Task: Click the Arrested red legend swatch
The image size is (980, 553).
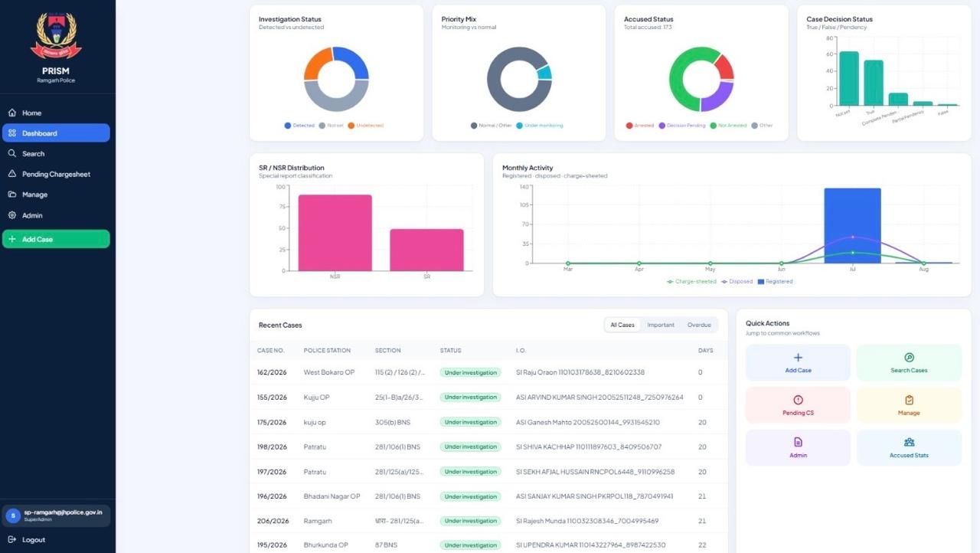Action: [x=629, y=125]
